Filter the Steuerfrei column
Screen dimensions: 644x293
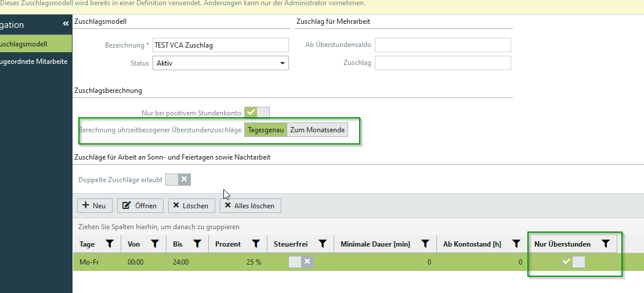(x=323, y=244)
